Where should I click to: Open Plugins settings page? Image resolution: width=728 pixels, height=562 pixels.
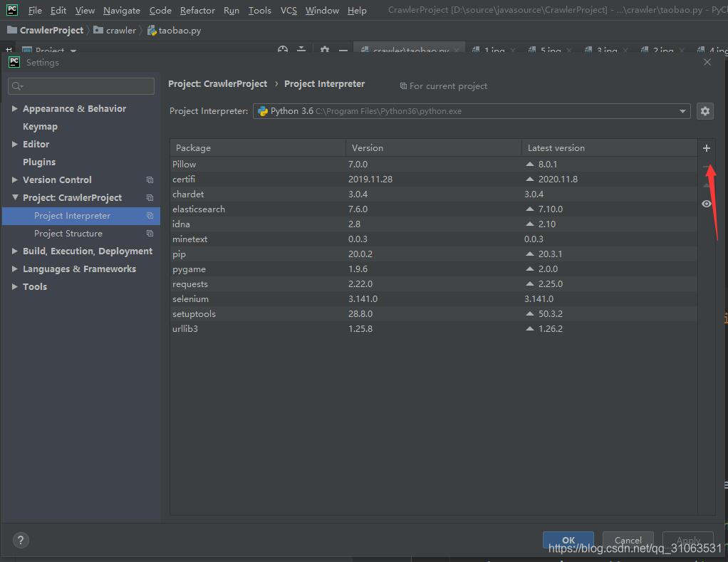[39, 162]
